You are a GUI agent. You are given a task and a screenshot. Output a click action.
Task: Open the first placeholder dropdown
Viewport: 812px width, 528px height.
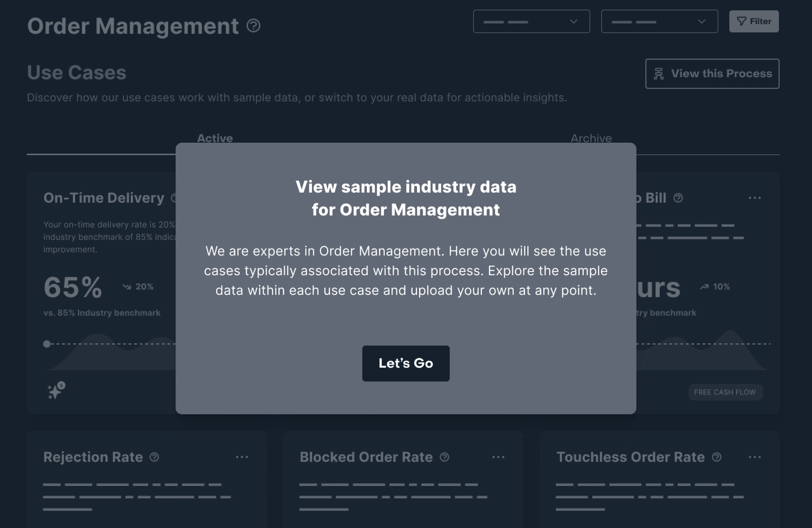531,21
